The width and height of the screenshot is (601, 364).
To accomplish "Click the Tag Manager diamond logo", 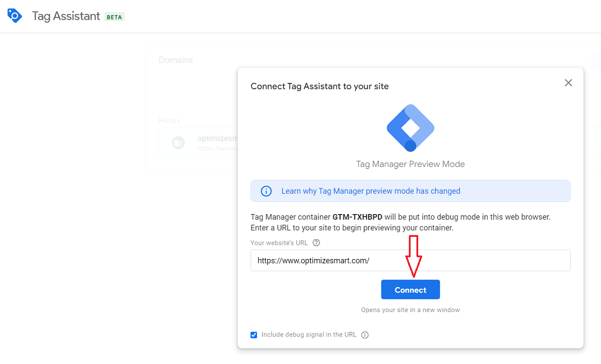I will click(410, 128).
